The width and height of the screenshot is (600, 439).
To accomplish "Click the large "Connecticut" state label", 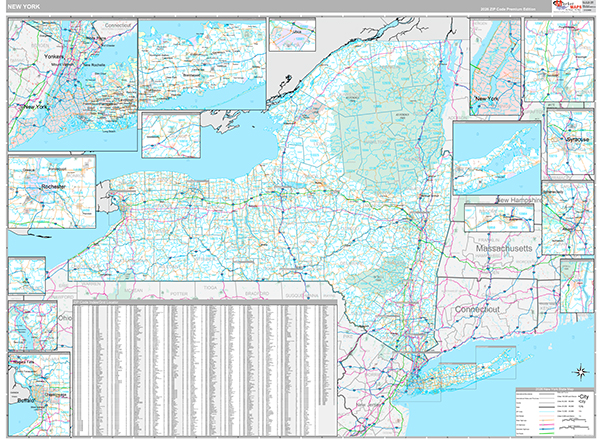I will 477,309.
